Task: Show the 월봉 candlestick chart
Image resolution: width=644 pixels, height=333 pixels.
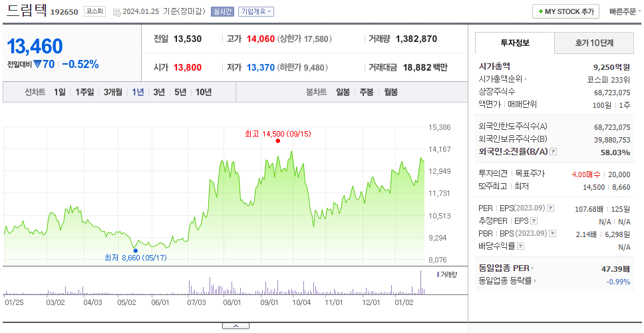Action: pos(391,92)
